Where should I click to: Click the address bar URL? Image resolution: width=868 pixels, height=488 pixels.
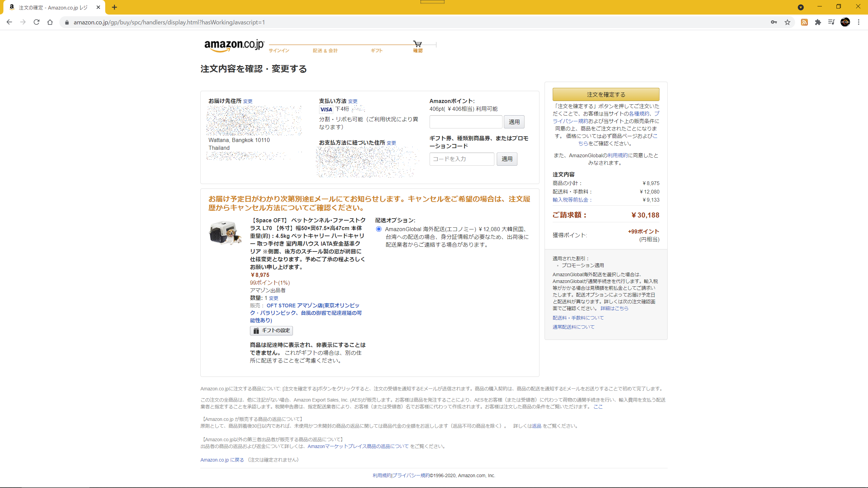click(x=169, y=22)
